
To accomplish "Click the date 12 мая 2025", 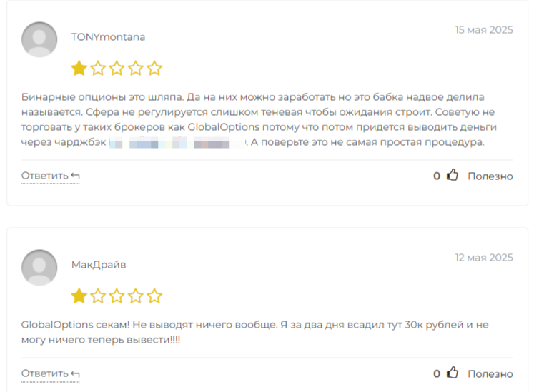I will 483,258.
